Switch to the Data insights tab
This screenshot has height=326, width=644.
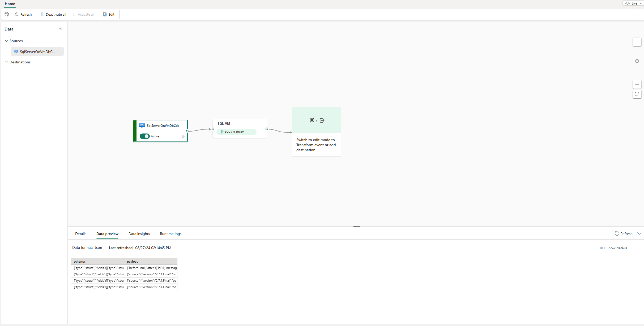click(x=139, y=234)
